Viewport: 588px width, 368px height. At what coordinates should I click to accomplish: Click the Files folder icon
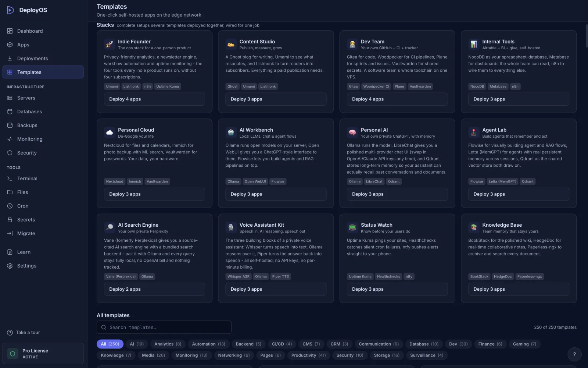click(10, 192)
